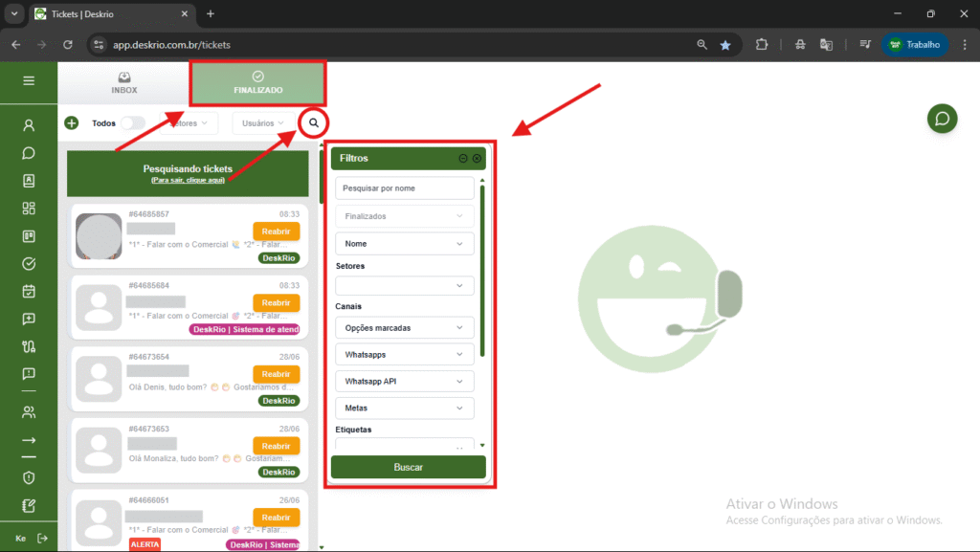Open the message alert icon in the sidebar

29,373
